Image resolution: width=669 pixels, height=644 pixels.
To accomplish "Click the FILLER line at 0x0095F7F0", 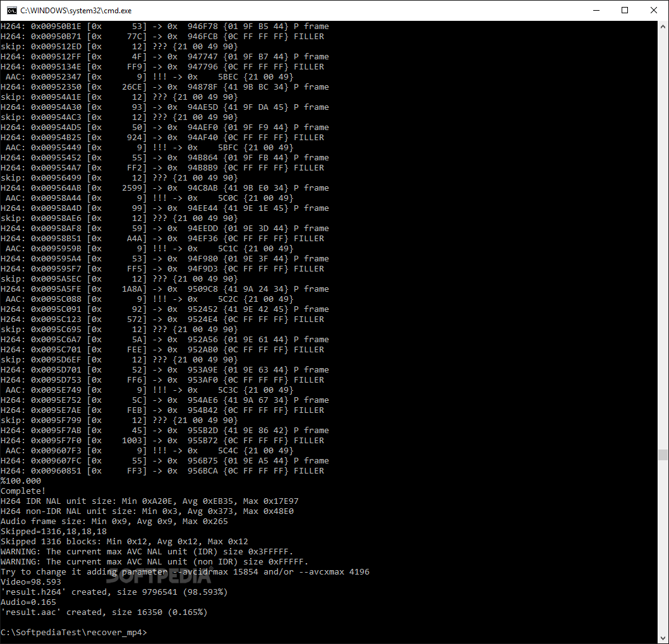I will pyautogui.click(x=162, y=441).
